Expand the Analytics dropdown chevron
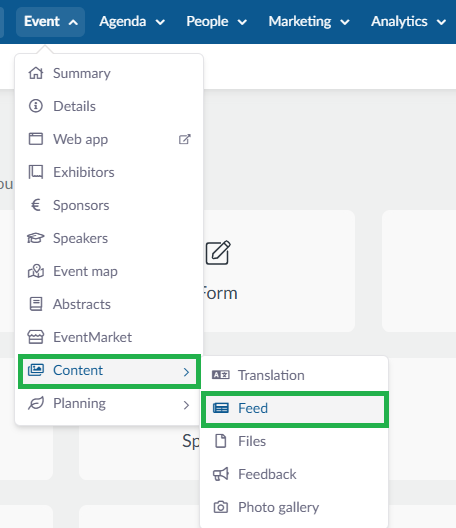 (441, 23)
